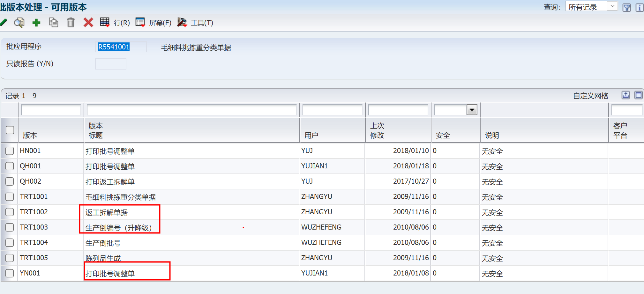The height and width of the screenshot is (294, 644).
Task: Click the maximize grid icon
Action: [638, 95]
